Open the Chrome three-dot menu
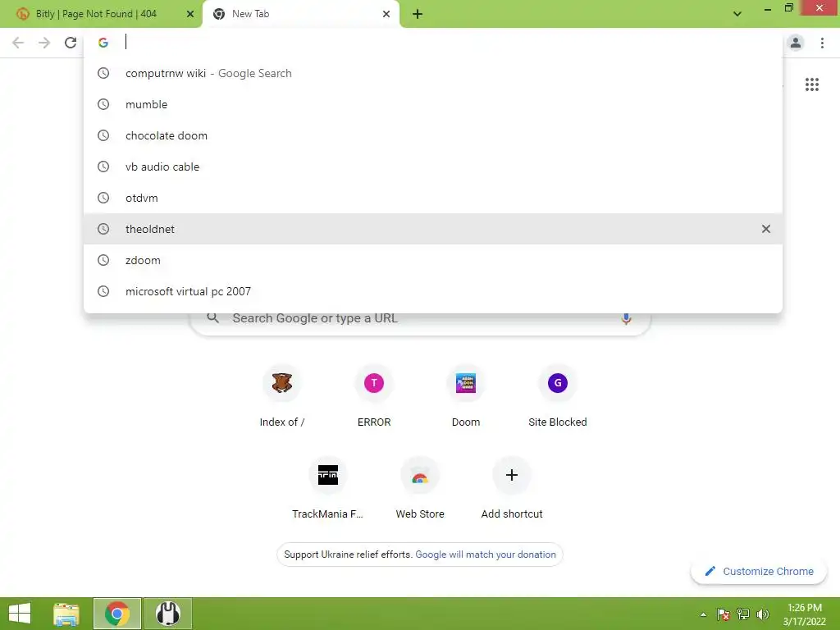This screenshot has height=630, width=840. point(822,43)
